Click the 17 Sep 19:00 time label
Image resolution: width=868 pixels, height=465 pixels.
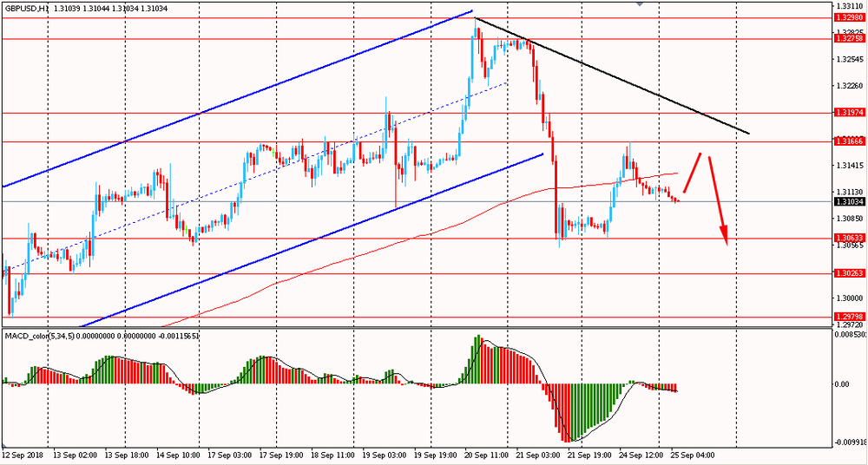tap(281, 455)
